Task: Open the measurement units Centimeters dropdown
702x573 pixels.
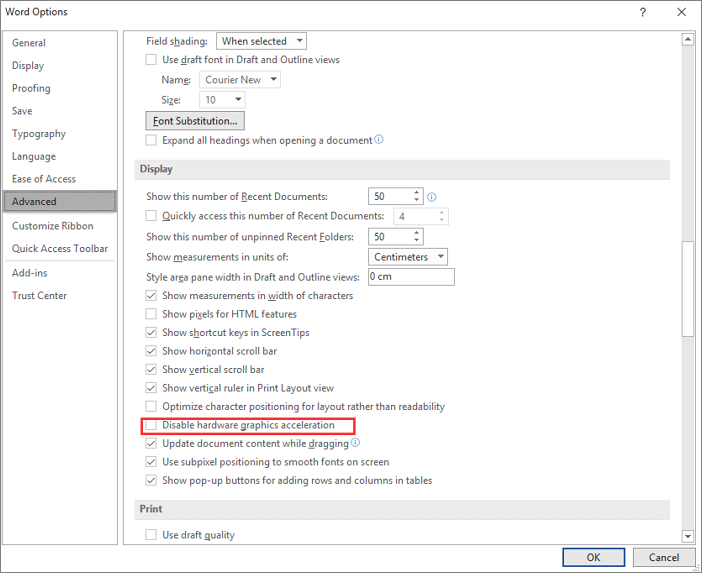Action: 407,257
